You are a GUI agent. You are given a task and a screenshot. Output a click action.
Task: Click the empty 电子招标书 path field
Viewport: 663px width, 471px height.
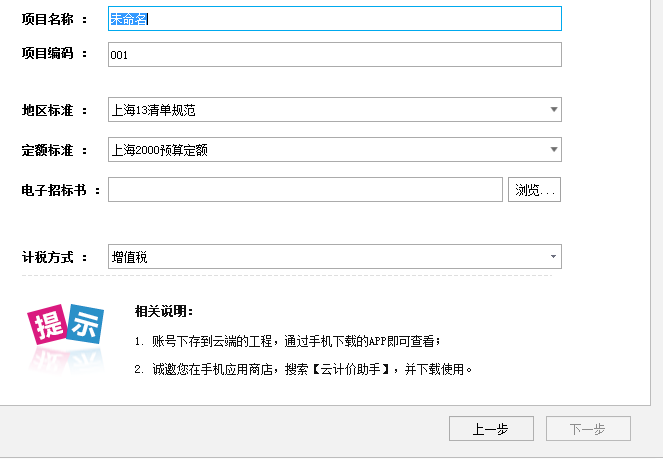[x=304, y=190]
